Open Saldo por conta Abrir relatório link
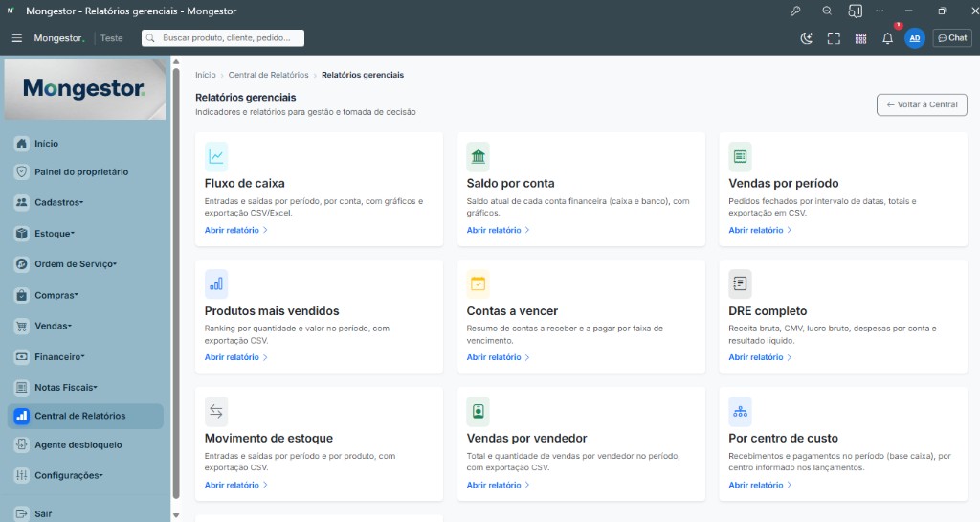This screenshot has height=522, width=980. (498, 230)
